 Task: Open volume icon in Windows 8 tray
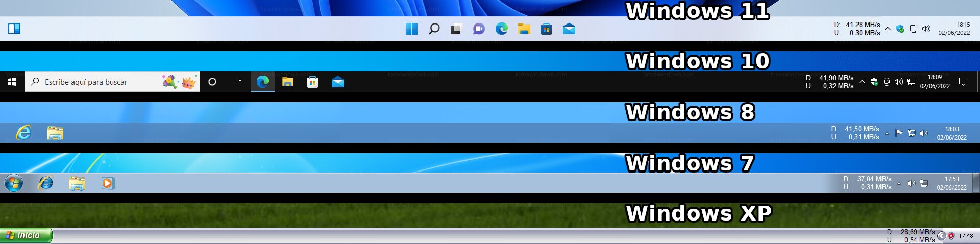point(924,133)
